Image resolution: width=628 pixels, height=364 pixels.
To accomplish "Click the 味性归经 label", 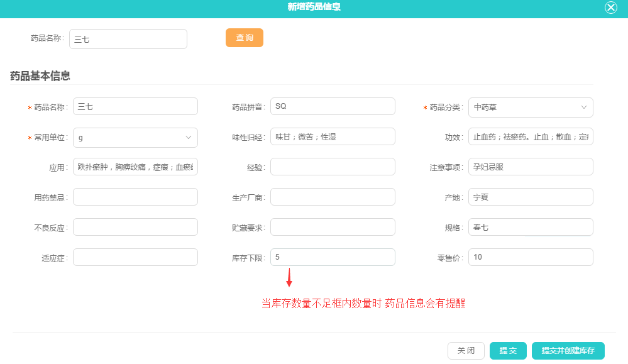I will 248,137.
